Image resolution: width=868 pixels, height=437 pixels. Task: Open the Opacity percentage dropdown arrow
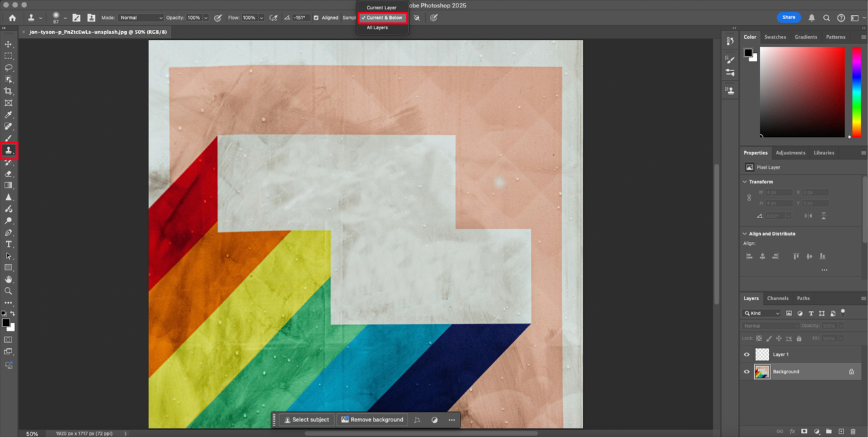[x=205, y=18]
